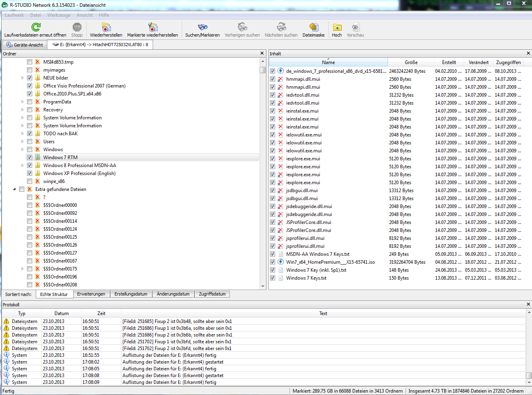
Task: Expand the NEUE bilder folder
Action: tap(23, 78)
